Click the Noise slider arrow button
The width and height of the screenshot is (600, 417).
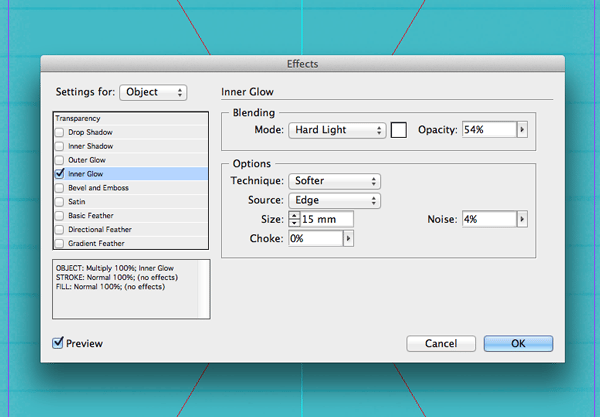point(522,219)
